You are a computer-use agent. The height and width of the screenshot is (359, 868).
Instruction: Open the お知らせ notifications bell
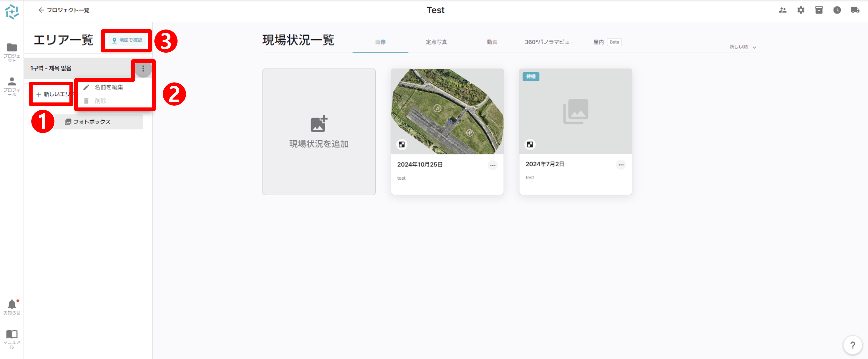click(12, 304)
